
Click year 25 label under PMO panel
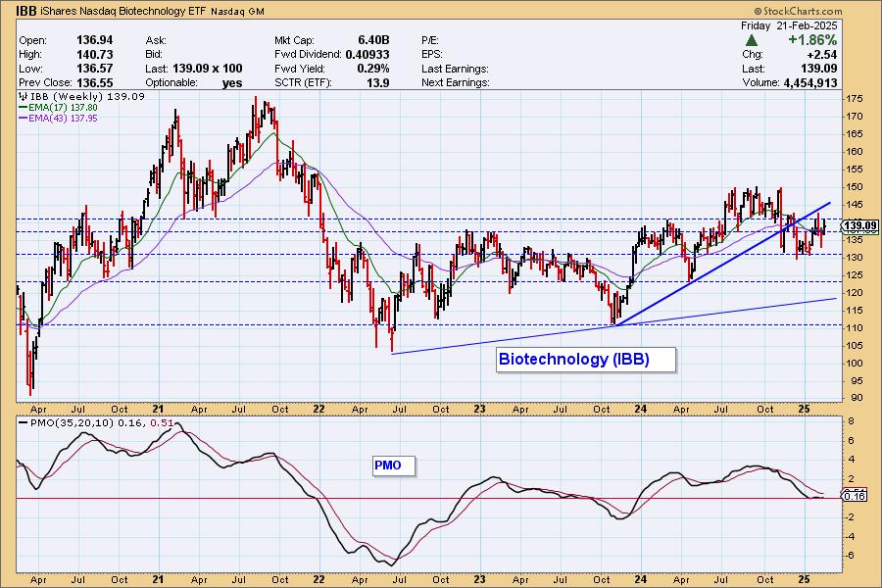pyautogui.click(x=805, y=579)
